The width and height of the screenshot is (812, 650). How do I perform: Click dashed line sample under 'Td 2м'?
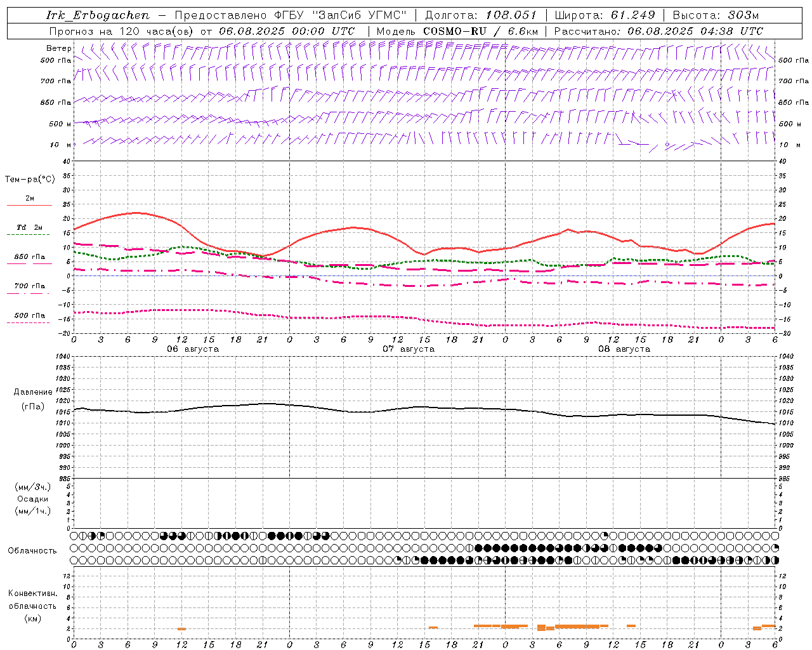click(x=29, y=235)
